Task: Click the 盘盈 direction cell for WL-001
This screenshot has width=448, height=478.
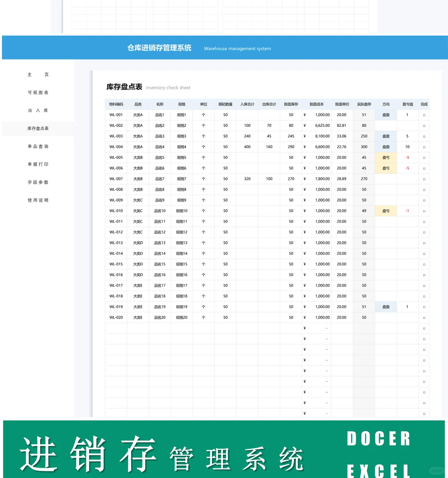Action: coord(386,115)
